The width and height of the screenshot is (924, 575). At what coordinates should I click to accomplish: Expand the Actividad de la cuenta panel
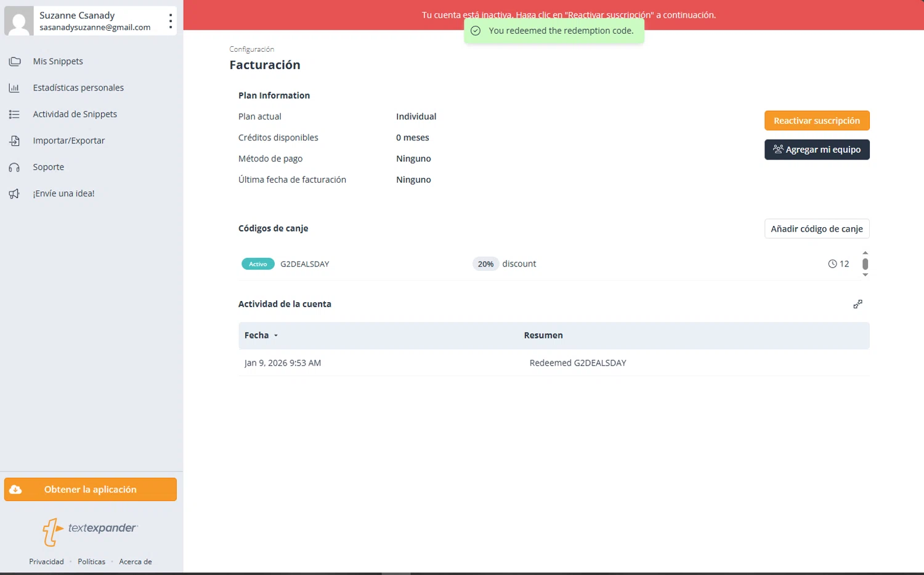point(857,304)
